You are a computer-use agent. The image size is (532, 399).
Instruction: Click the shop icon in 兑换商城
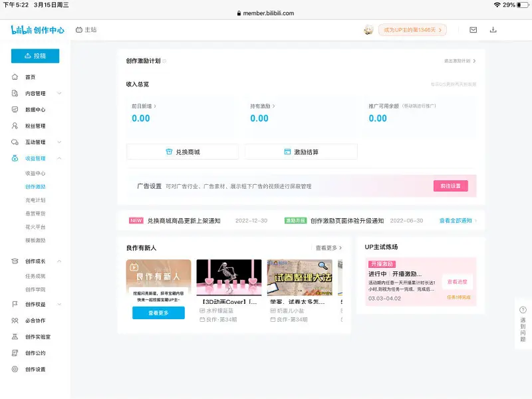(x=169, y=152)
